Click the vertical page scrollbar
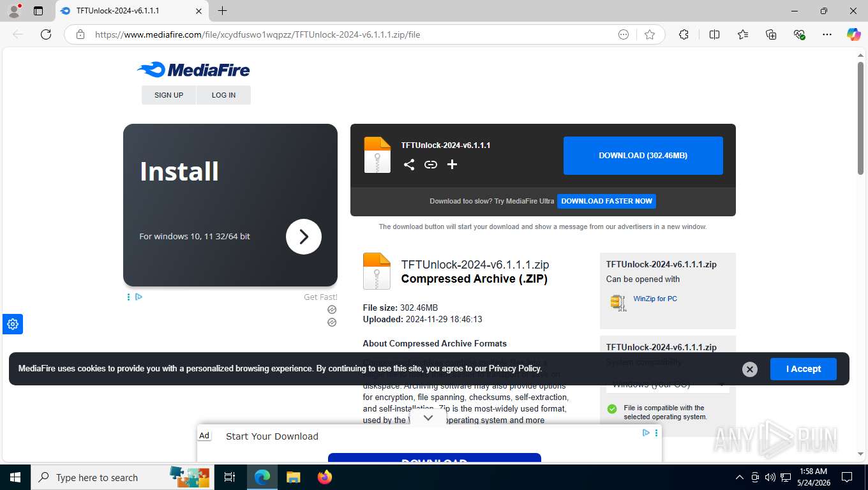Viewport: 868px width, 490px height. 860,118
